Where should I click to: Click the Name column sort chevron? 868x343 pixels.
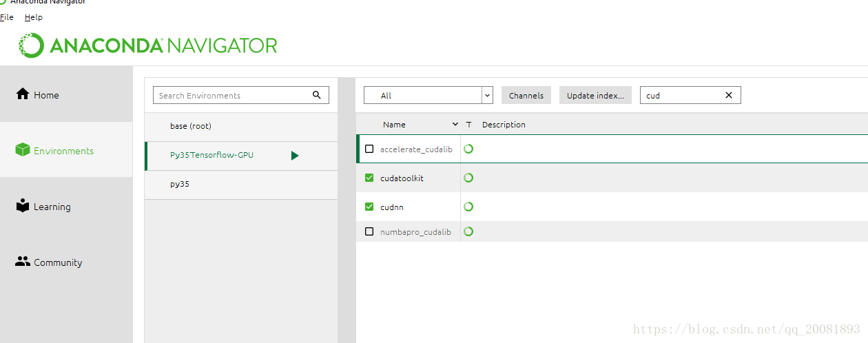pos(455,125)
